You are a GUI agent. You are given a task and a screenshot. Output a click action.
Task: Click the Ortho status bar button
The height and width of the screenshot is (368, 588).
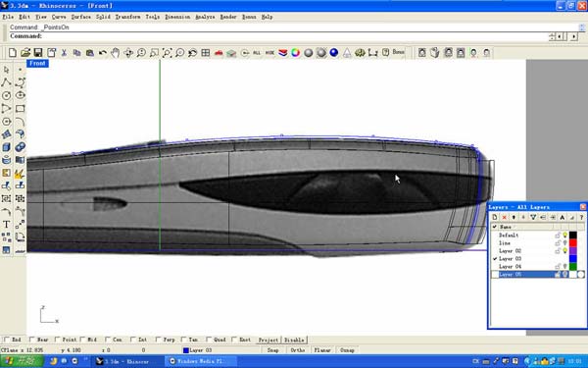tap(298, 350)
